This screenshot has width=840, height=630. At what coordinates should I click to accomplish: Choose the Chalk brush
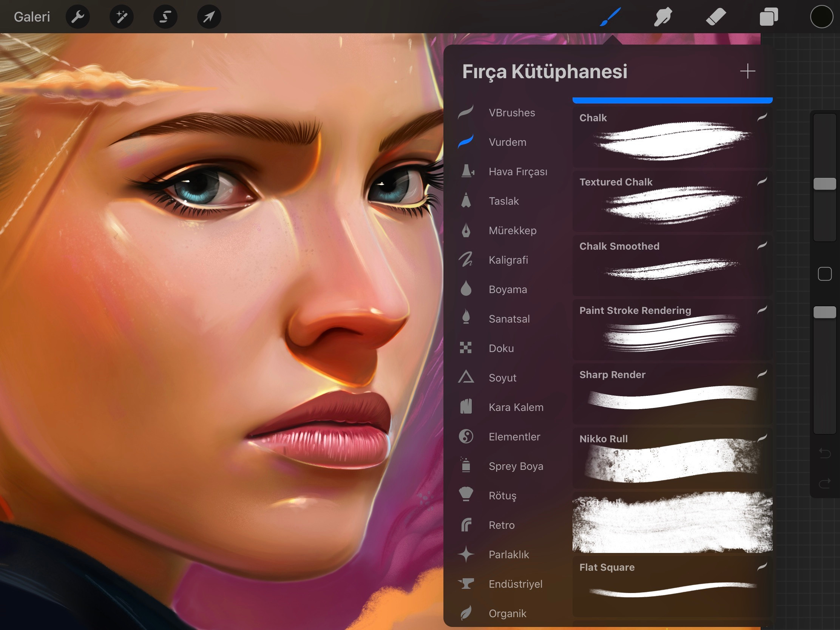pos(672,137)
